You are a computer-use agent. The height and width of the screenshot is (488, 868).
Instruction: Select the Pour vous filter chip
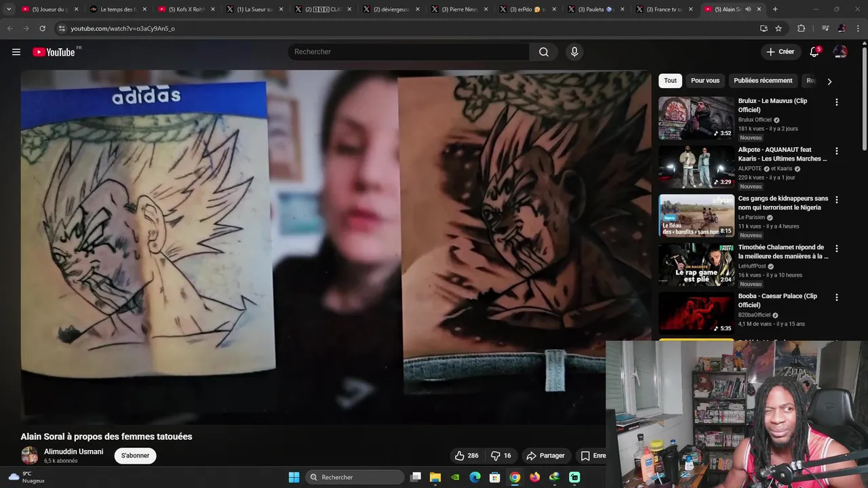(x=705, y=81)
